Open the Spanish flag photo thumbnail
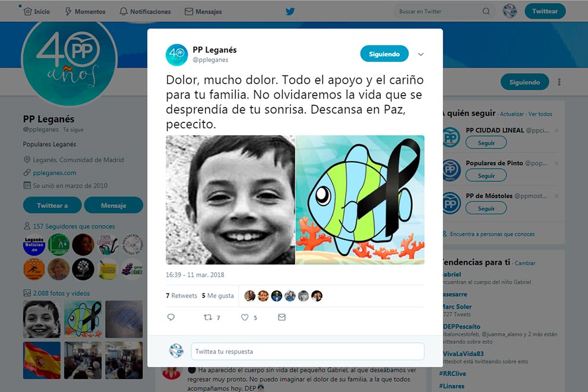The image size is (588, 392). (x=42, y=360)
